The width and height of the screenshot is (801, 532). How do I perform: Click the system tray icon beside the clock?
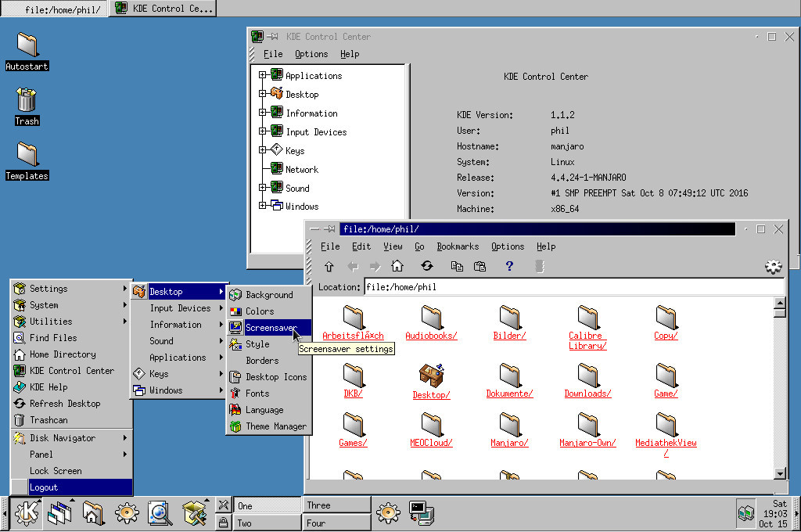coord(745,513)
